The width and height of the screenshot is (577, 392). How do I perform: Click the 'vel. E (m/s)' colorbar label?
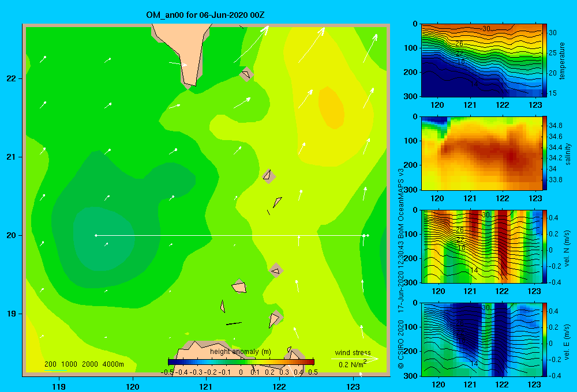point(567,342)
